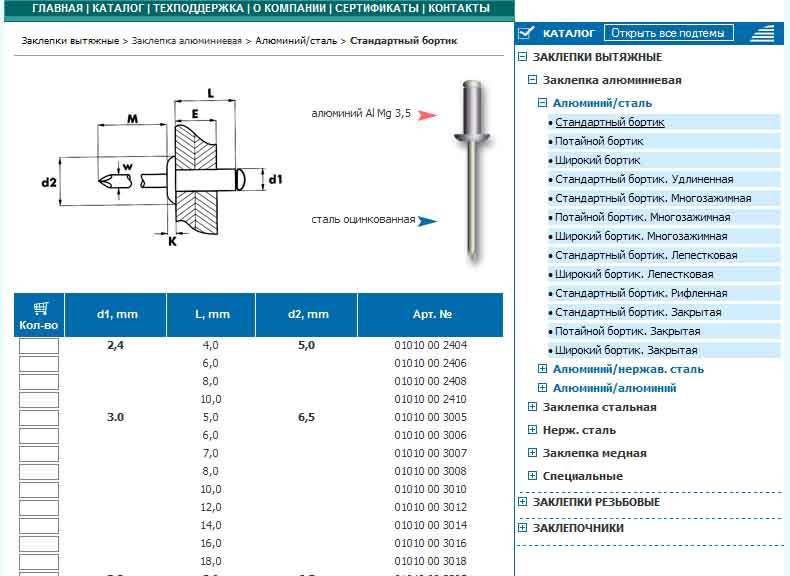
Task: Click quantity field for article 01010 00 3007
Action: 39,454
